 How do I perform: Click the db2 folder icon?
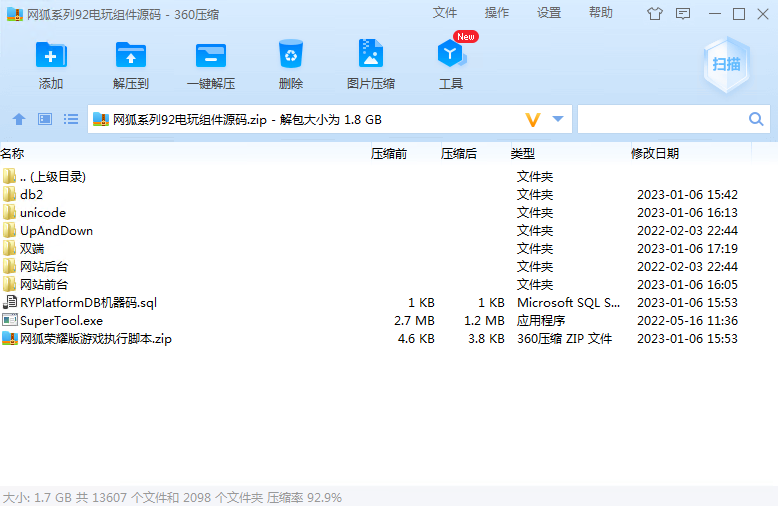[x=9, y=194]
